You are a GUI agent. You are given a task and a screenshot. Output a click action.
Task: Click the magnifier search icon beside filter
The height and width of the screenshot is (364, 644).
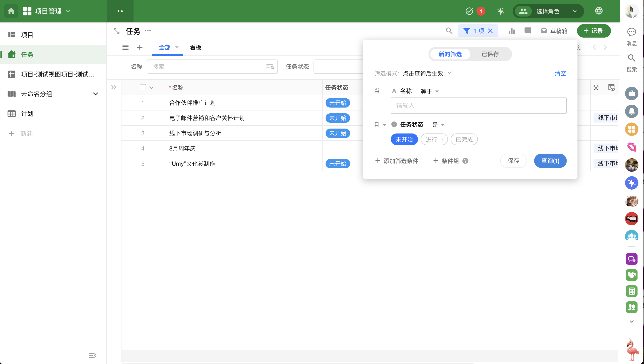click(x=449, y=31)
